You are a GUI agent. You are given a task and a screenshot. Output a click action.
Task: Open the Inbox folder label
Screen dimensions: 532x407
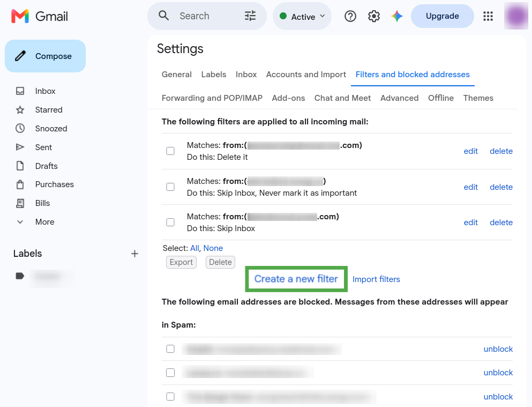pyautogui.click(x=45, y=91)
